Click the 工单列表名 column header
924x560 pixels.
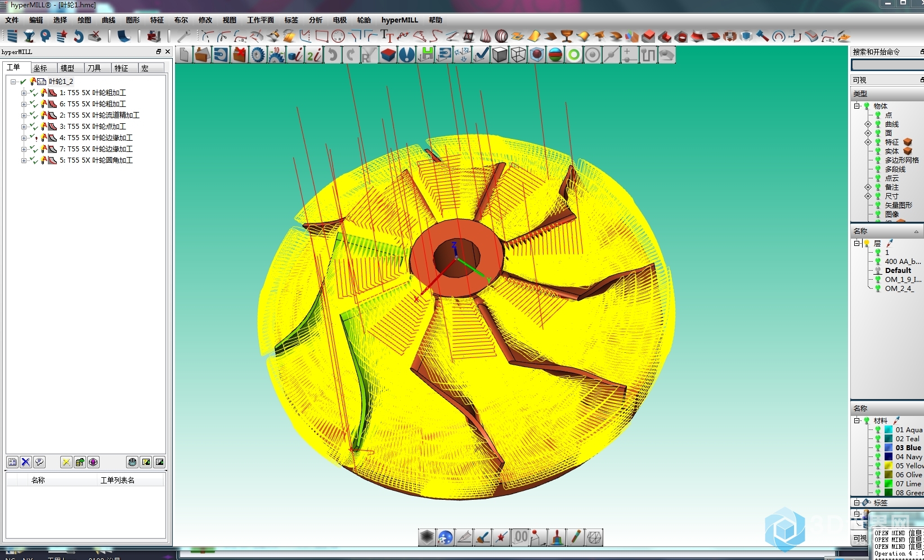(x=118, y=480)
